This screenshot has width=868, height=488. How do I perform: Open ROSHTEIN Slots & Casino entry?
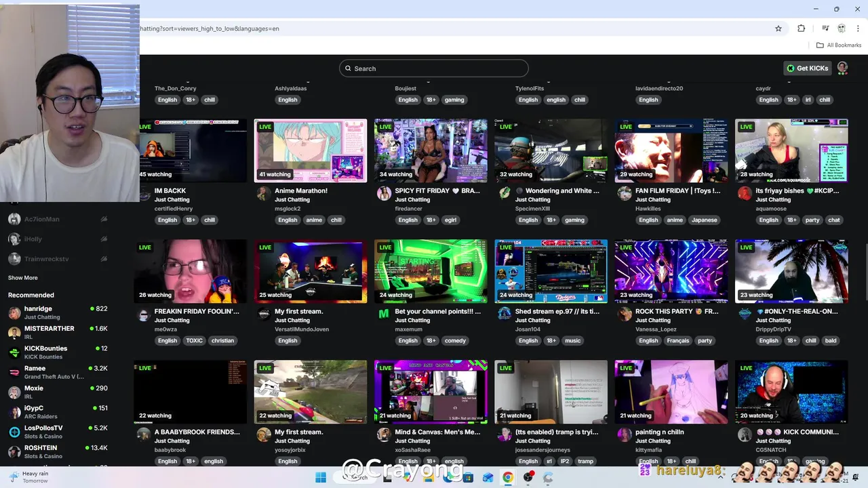(x=58, y=451)
